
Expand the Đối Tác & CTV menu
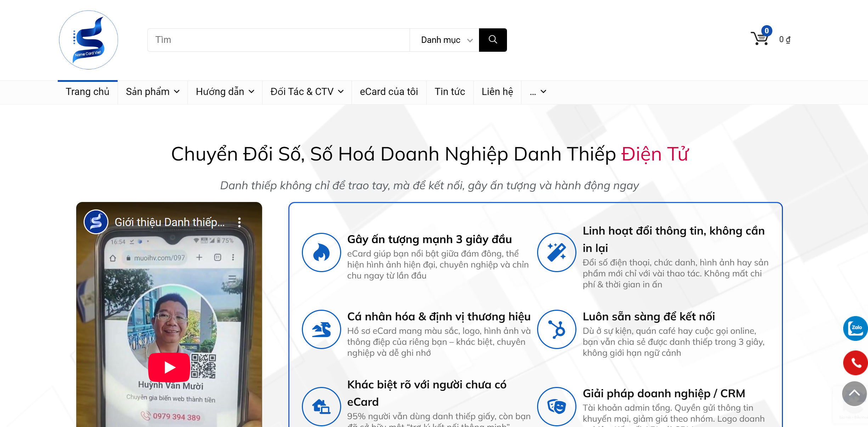(307, 92)
